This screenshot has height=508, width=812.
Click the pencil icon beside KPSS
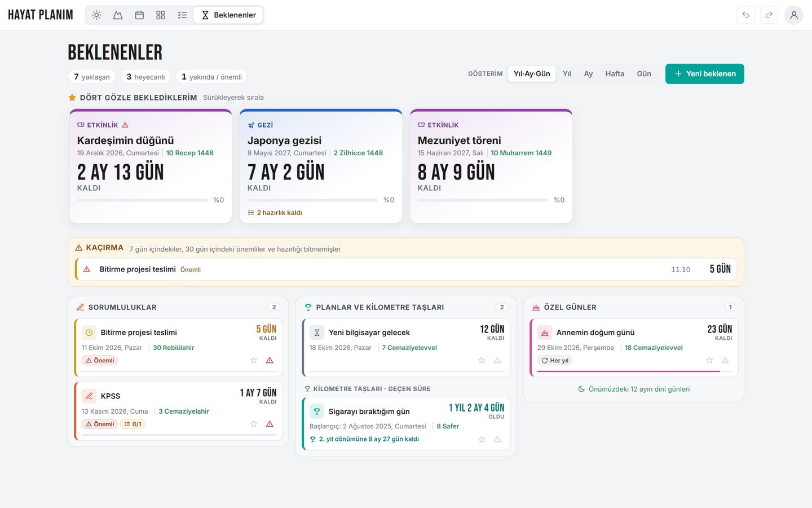(89, 396)
